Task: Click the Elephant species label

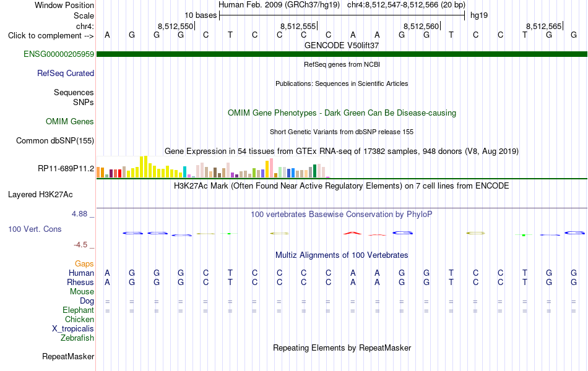Action: point(78,310)
